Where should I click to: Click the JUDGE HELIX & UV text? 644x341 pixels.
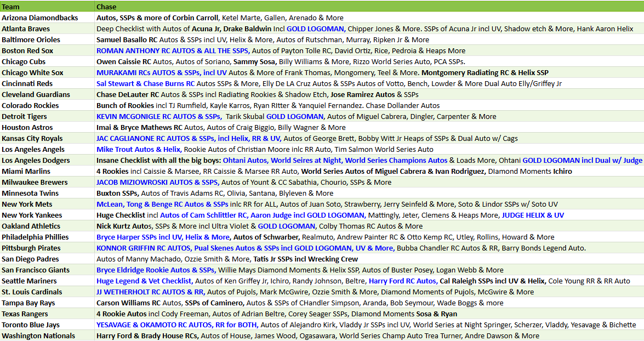(533, 215)
